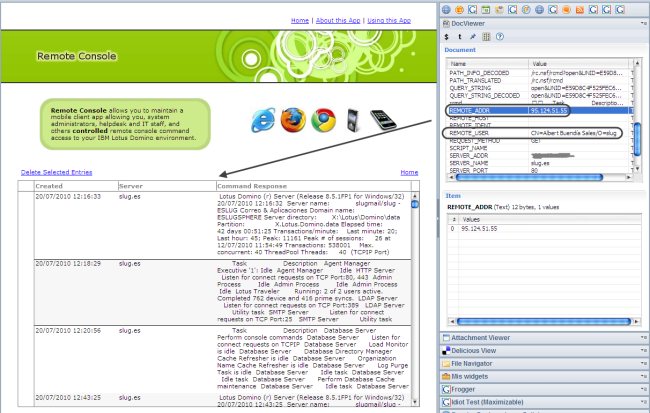This screenshot has width=650, height=413.
Task: Click the entry created 20/07/2010 12:20:56
Action: 222,359
